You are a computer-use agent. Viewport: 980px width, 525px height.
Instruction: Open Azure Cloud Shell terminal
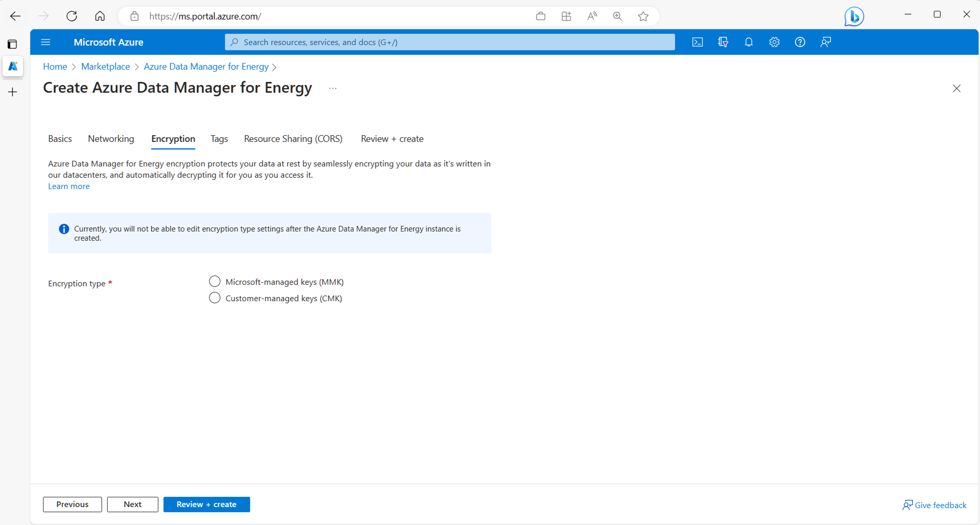coord(698,42)
